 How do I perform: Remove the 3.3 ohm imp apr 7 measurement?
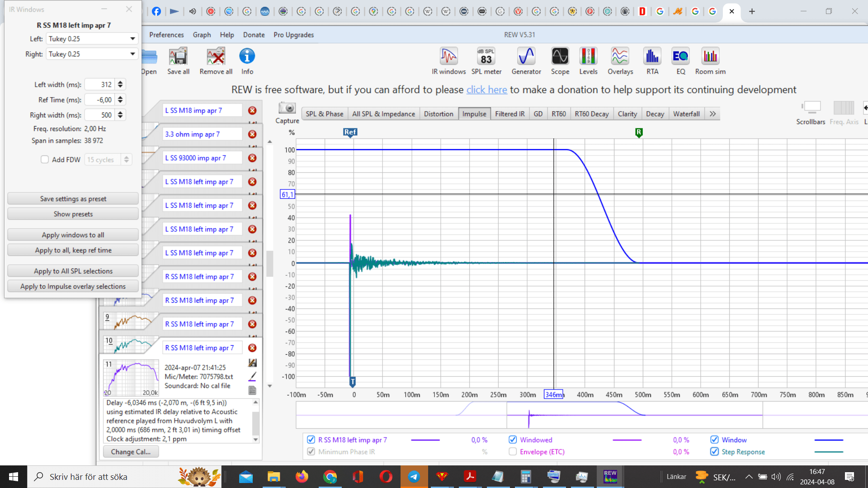(252, 134)
